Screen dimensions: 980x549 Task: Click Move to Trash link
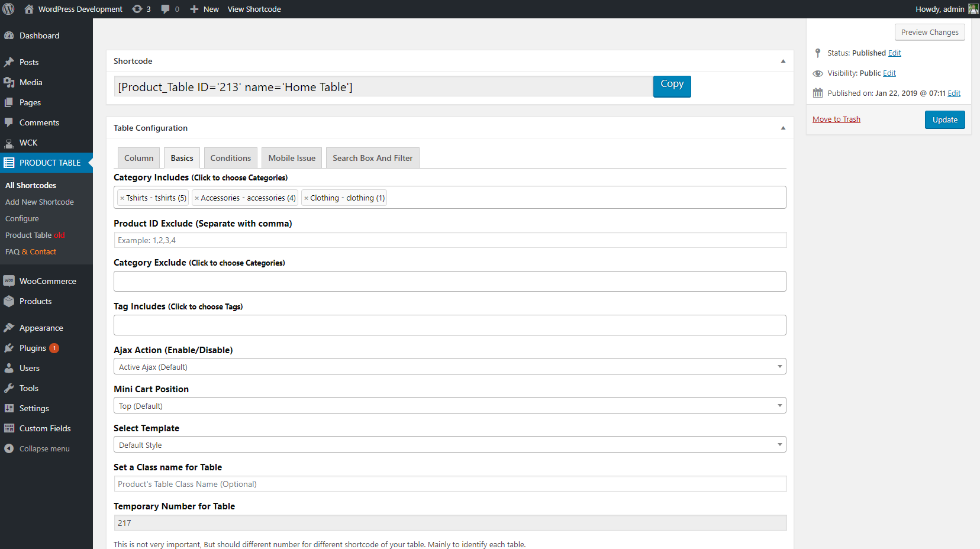point(836,119)
